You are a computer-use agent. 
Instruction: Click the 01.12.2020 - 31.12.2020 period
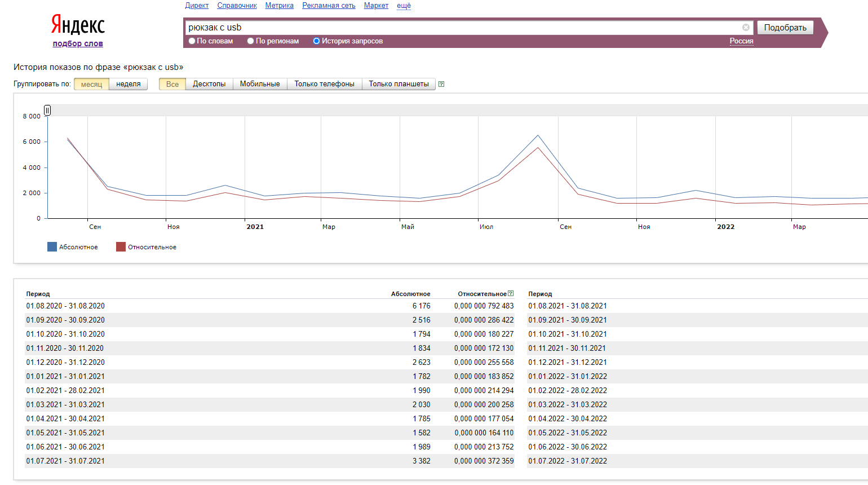pyautogui.click(x=65, y=362)
